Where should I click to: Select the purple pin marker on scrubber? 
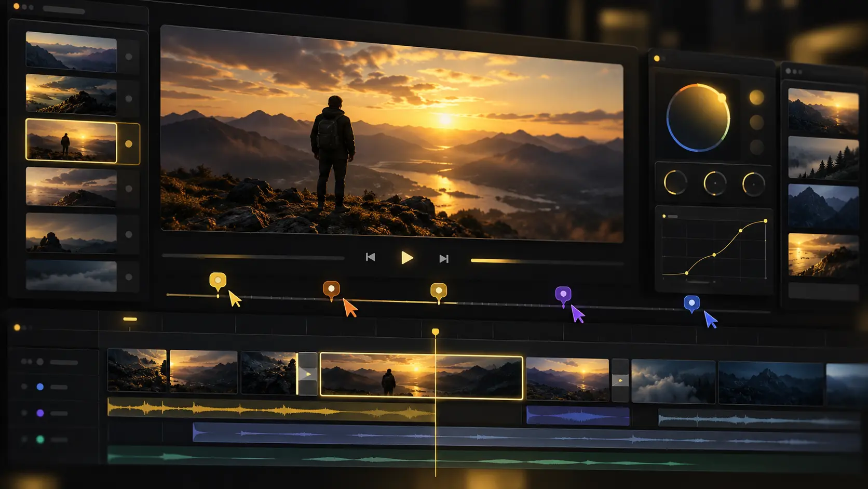click(563, 296)
